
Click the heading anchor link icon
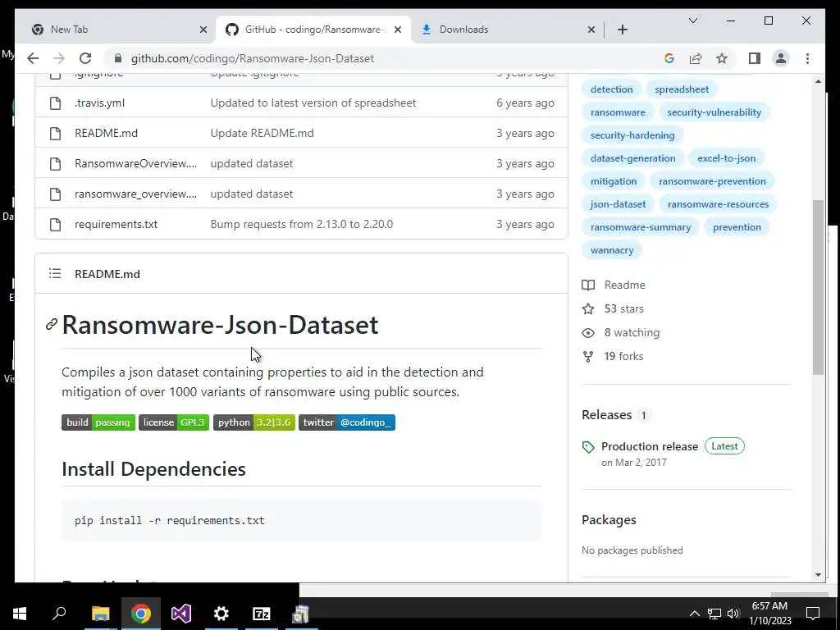click(x=52, y=324)
